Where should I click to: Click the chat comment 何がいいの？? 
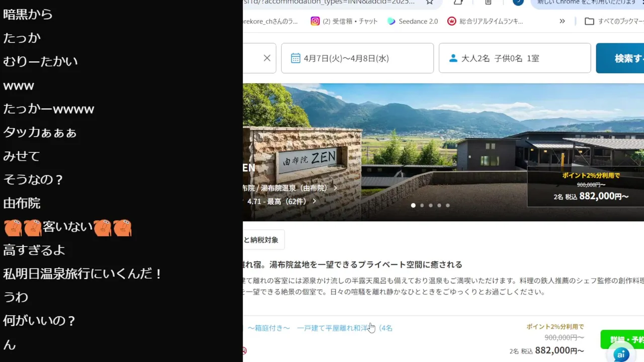39,321
